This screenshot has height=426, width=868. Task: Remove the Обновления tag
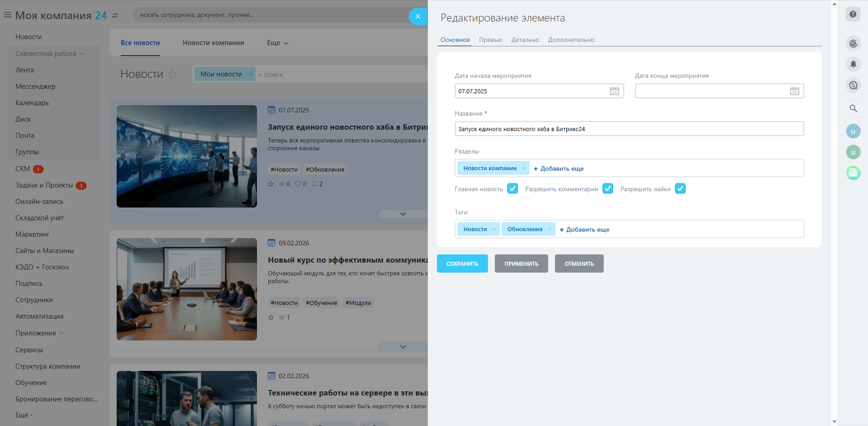[x=550, y=229]
